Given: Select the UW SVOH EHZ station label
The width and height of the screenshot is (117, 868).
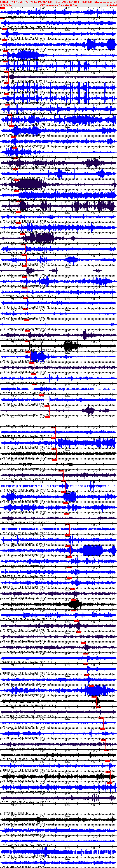Looking at the screenshot, I should 28,297.
